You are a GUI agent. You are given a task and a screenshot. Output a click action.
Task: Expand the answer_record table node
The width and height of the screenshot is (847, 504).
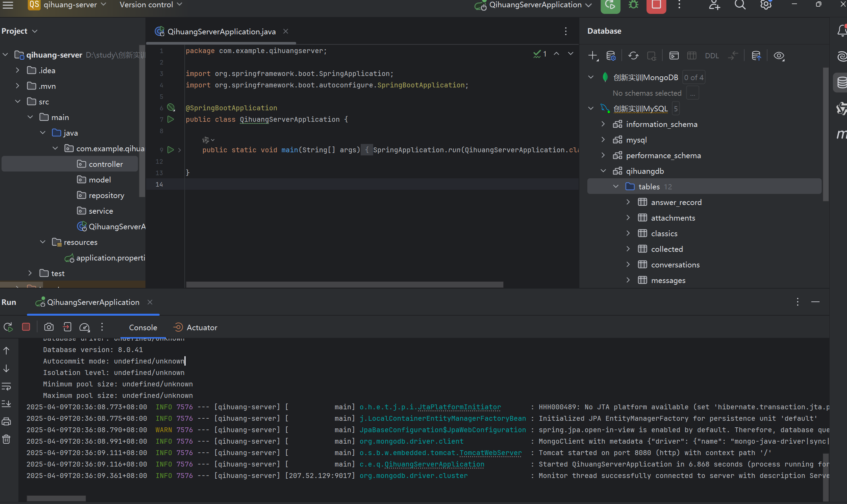coord(628,202)
